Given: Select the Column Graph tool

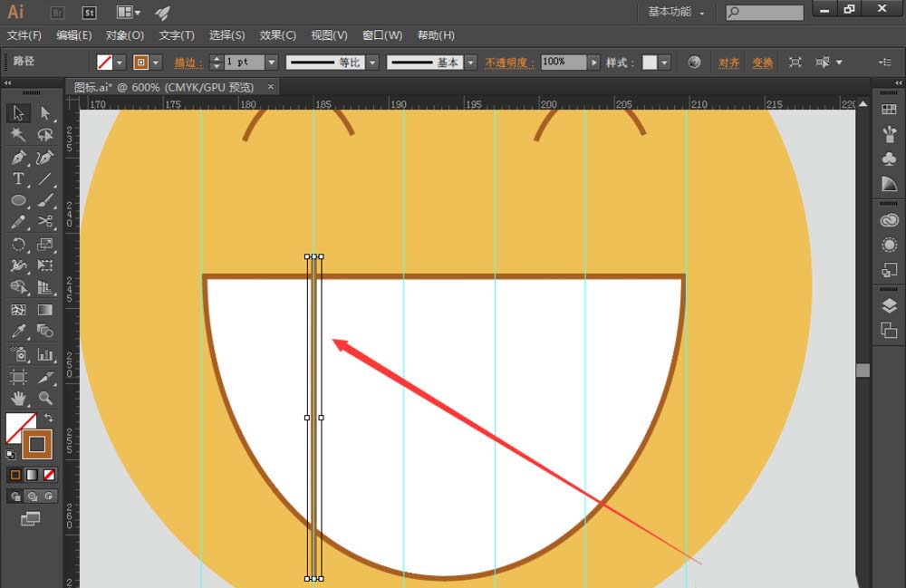Looking at the screenshot, I should (45, 354).
